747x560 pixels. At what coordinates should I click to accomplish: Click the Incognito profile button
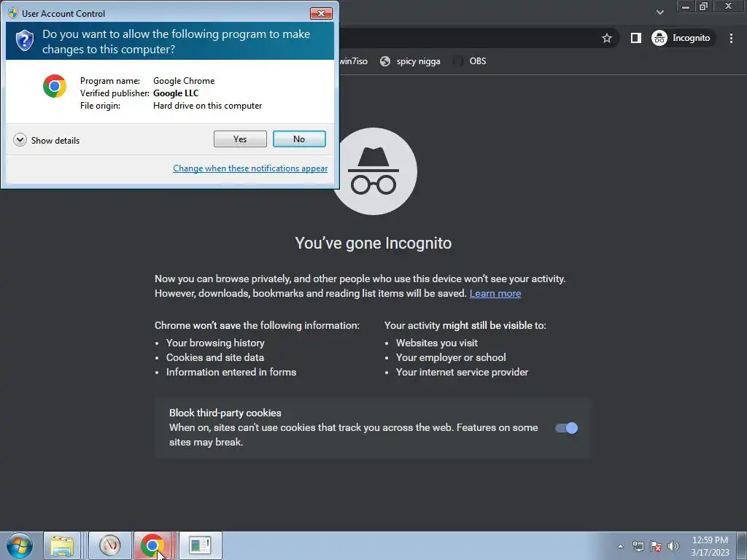point(681,38)
